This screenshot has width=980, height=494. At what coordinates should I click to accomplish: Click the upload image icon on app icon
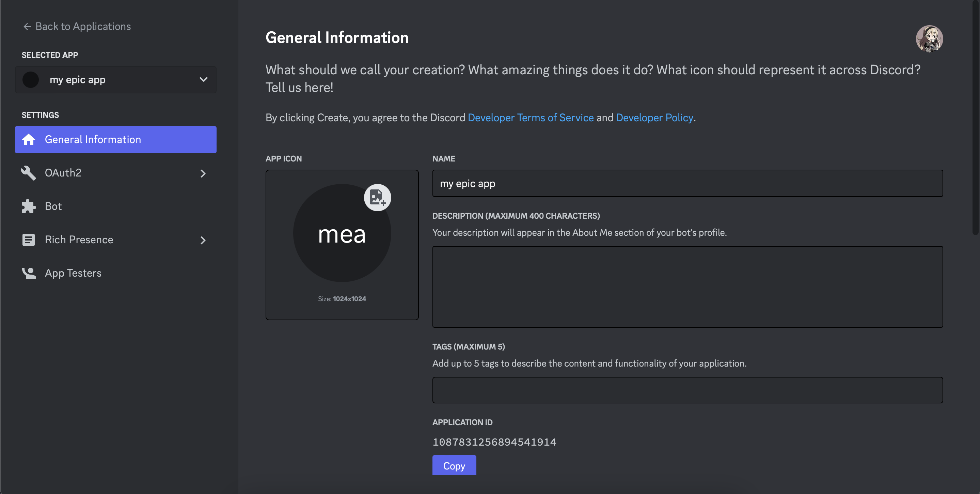[377, 198]
